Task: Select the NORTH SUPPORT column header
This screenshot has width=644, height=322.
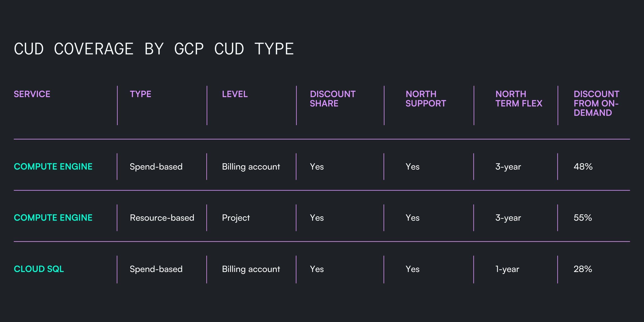Action: pyautogui.click(x=426, y=99)
